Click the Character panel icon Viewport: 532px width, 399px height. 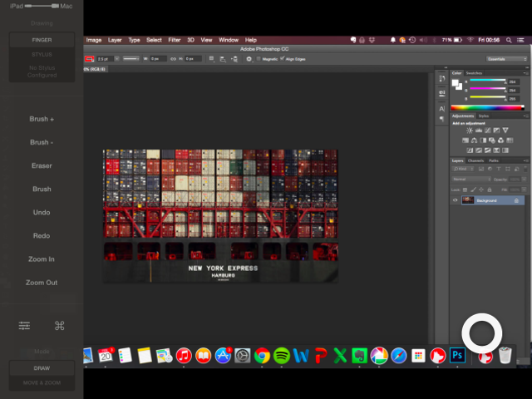pos(441,109)
